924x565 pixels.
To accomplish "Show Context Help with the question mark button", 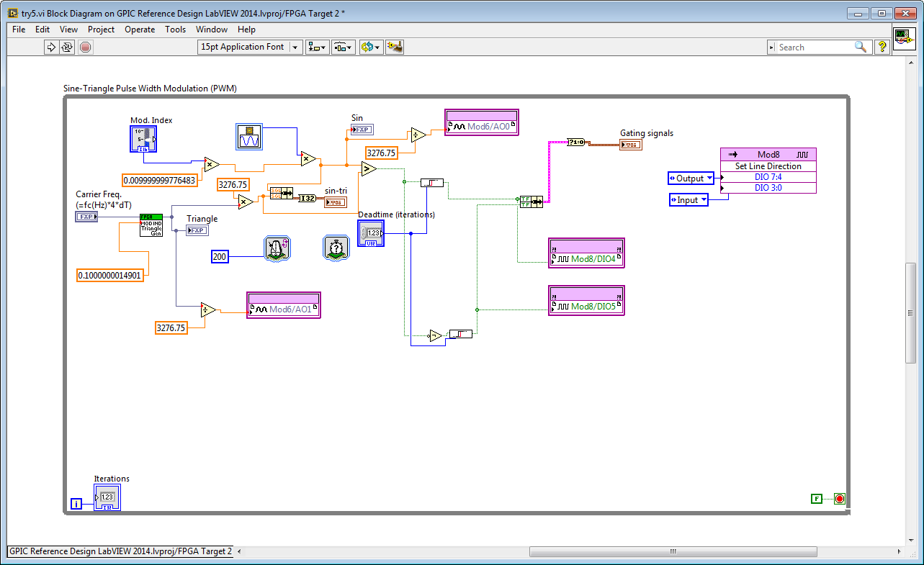I will pos(882,48).
